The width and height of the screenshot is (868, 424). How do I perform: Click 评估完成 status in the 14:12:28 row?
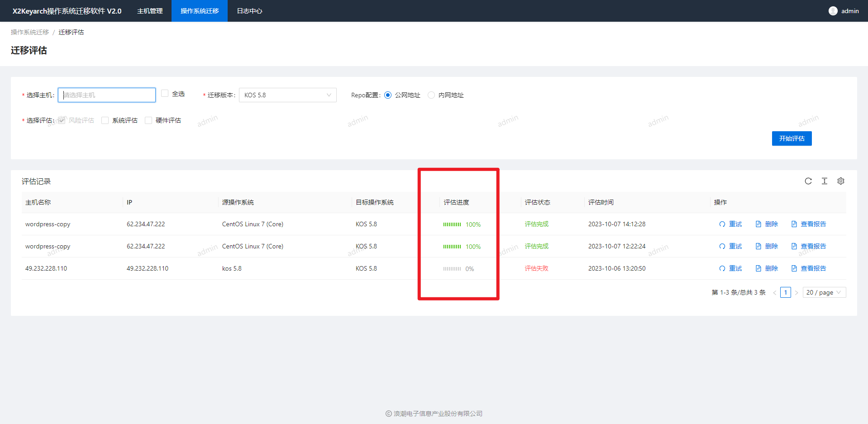coord(537,224)
